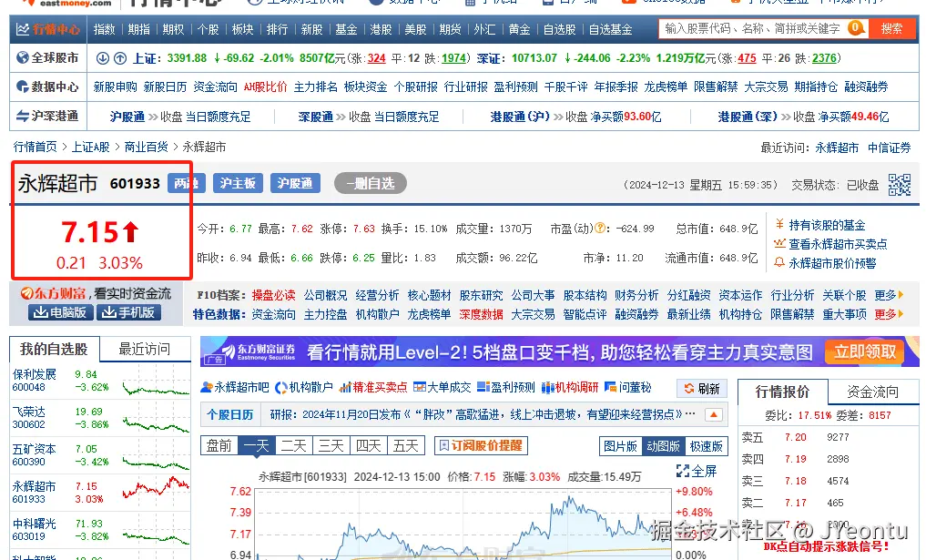This screenshot has height=560, width=926.
Task: Open 自选基金 in navigation bar
Action: pos(611,29)
